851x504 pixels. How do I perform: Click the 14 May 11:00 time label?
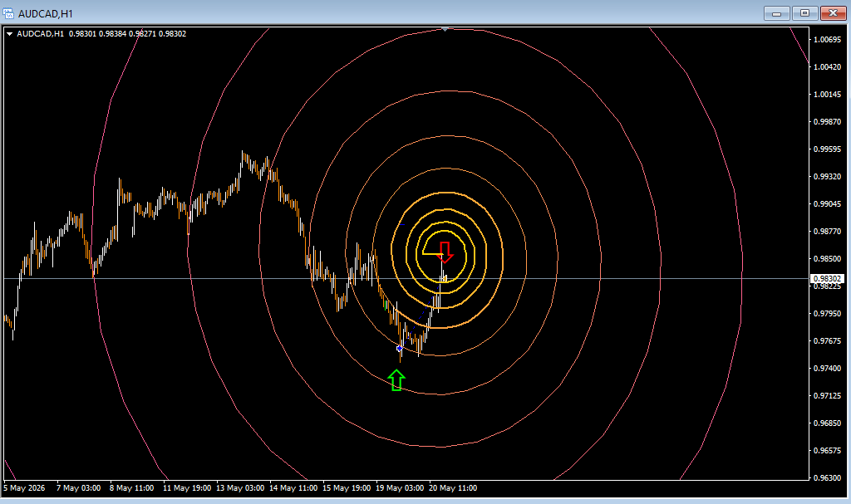[293, 487]
